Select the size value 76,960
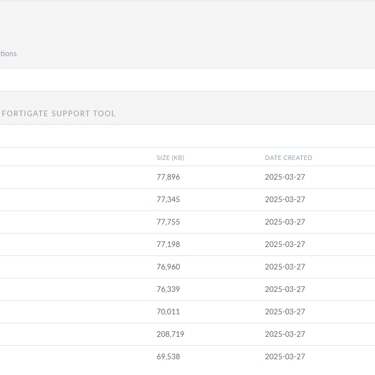 pos(168,267)
